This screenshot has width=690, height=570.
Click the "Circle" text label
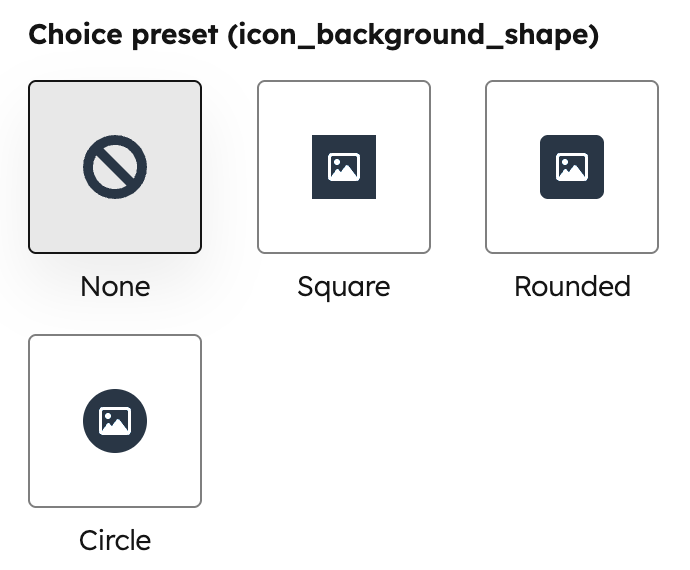point(115,541)
